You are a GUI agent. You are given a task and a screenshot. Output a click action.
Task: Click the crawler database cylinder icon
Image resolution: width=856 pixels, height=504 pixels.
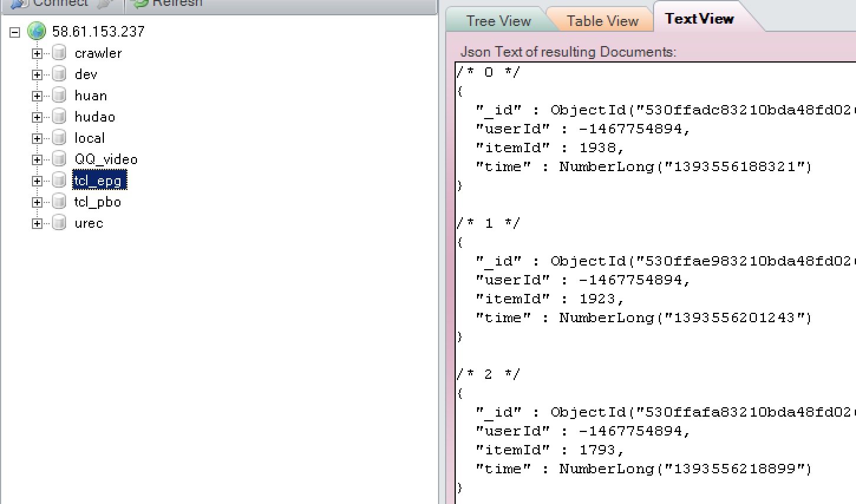point(59,53)
